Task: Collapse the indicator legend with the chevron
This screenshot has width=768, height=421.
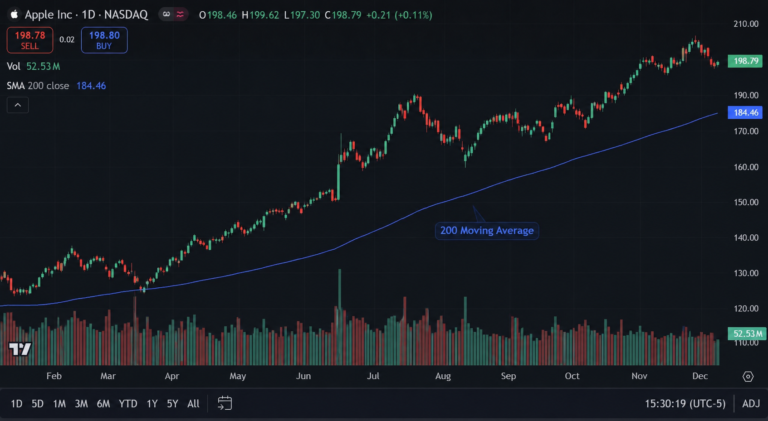Action: [x=18, y=105]
